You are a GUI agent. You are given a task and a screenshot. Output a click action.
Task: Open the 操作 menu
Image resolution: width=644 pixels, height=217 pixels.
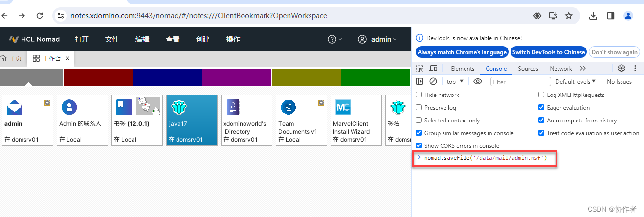click(233, 39)
